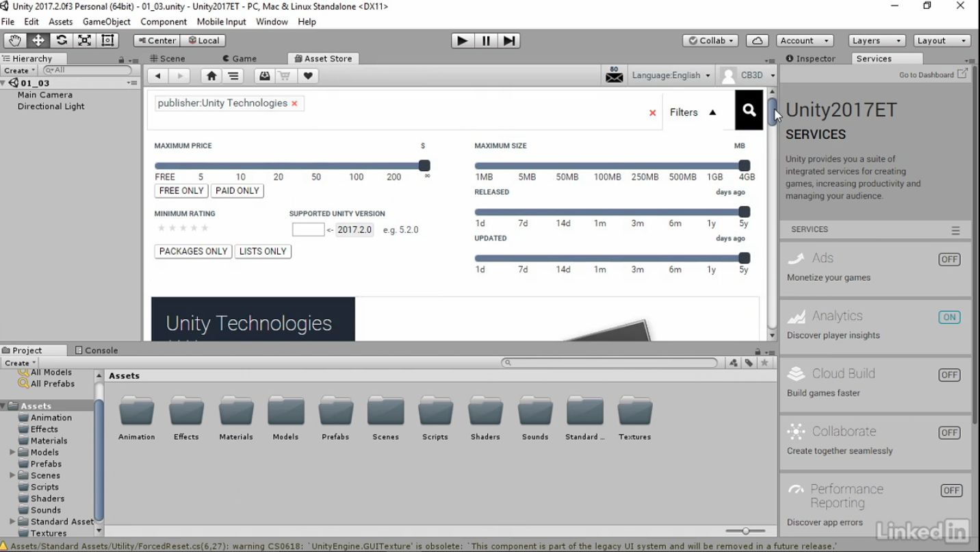
Task: Open the Asset Store shopping cart
Action: (285, 76)
